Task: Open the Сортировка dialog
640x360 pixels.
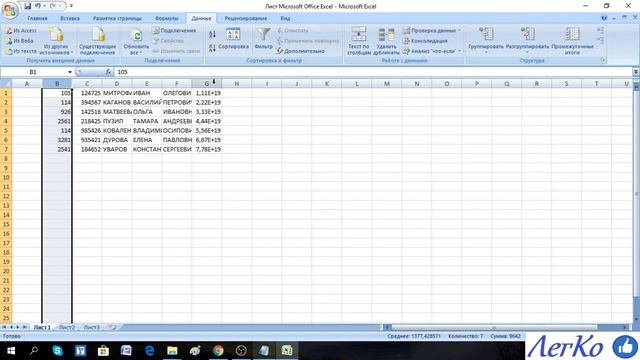Action: click(233, 39)
